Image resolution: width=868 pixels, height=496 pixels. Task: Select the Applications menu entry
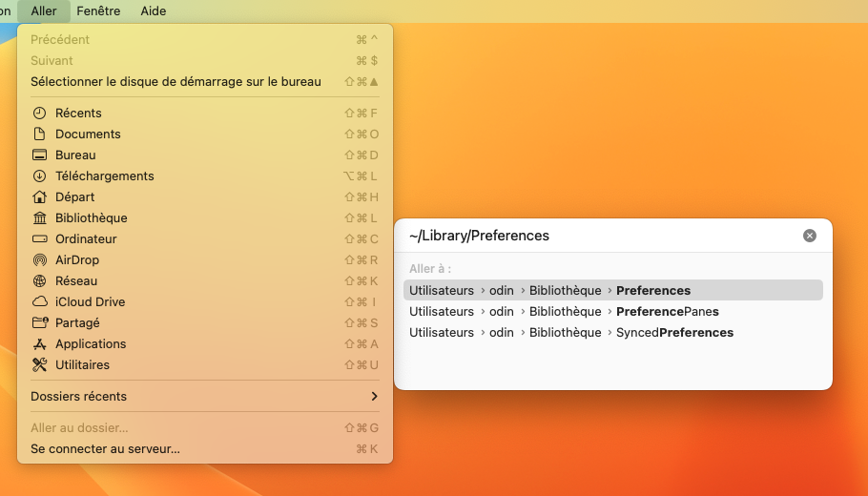pos(91,343)
